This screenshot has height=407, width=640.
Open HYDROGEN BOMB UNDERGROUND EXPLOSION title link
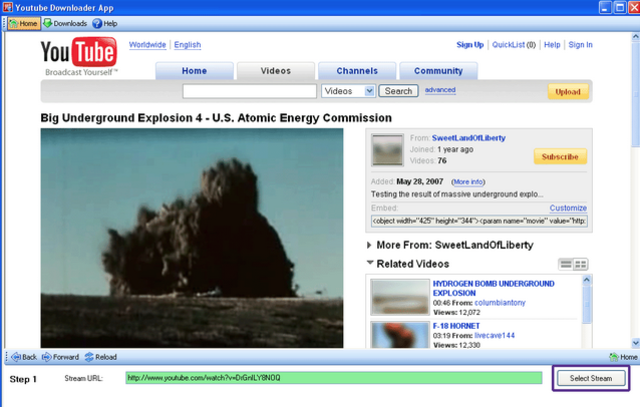pos(493,288)
